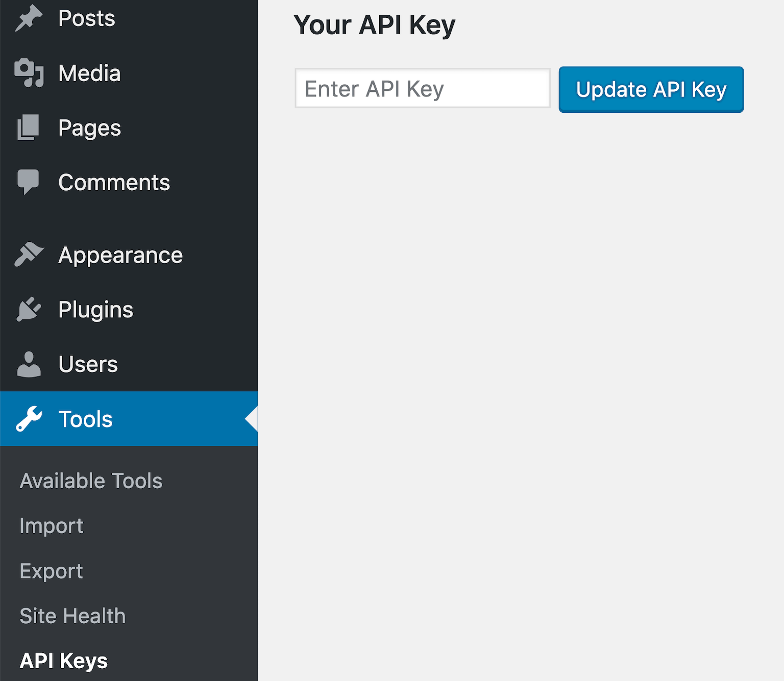The width and height of the screenshot is (784, 681).
Task: Open the Import submenu link
Action: [x=51, y=525]
